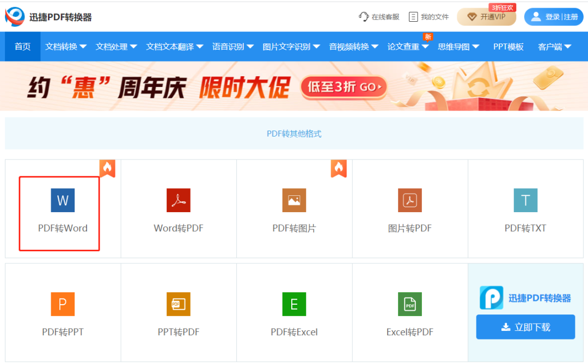Open the 论文查重 dropdown
This screenshot has width=588, height=364.
tap(408, 46)
